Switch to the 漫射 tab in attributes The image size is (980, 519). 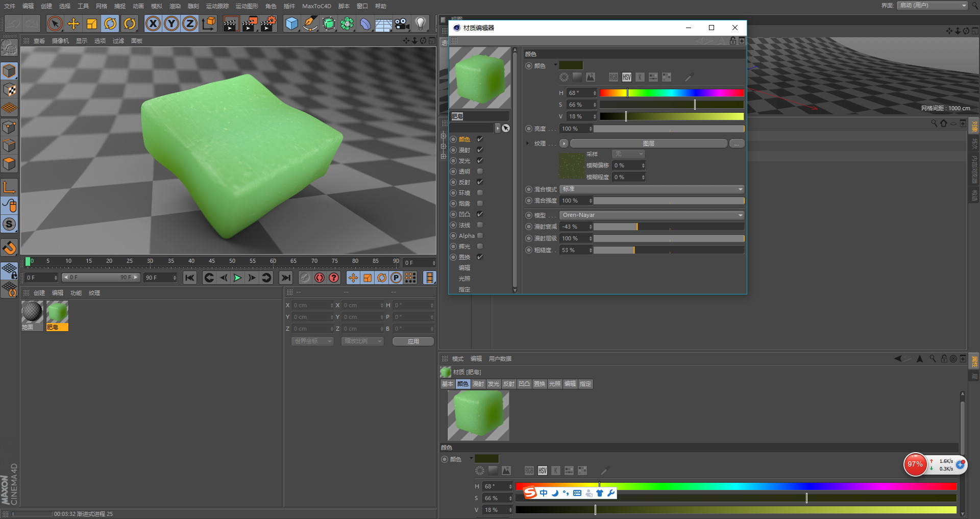coord(478,384)
